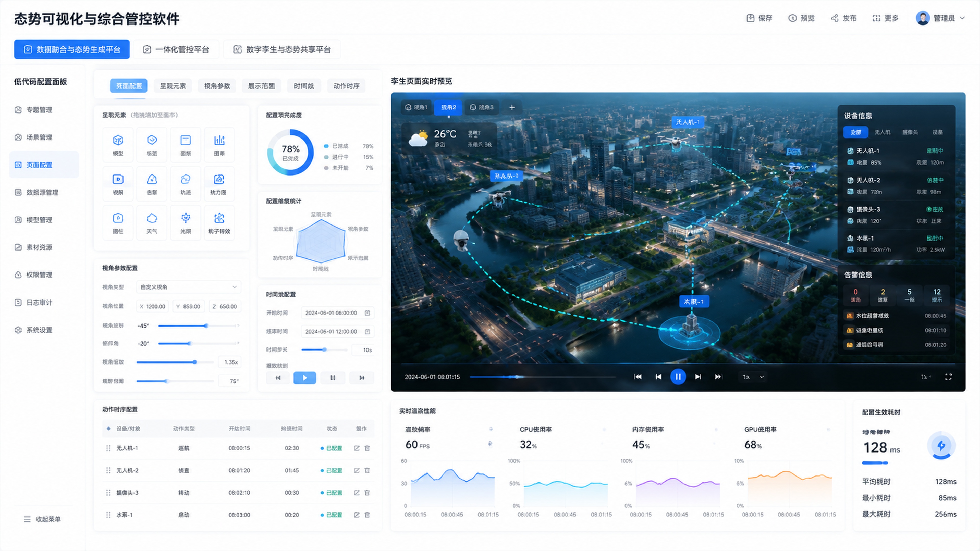Image resolution: width=980 pixels, height=551 pixels.
Task: Open the 1x playback speed dropdown
Action: (753, 377)
